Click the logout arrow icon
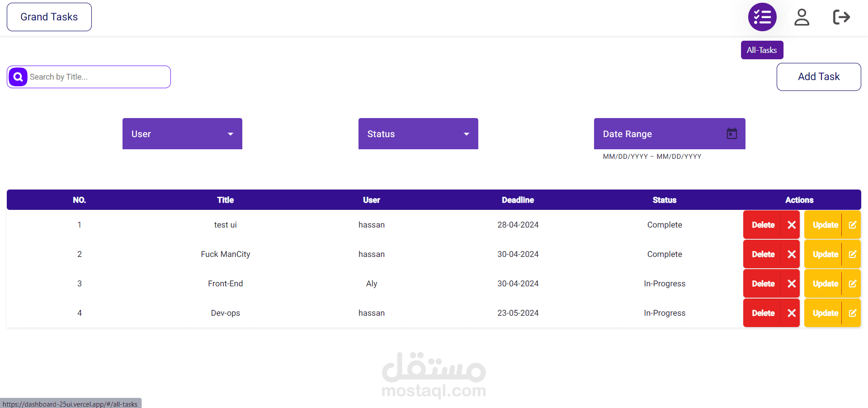Screen dimensions: 868x408 click(x=841, y=17)
